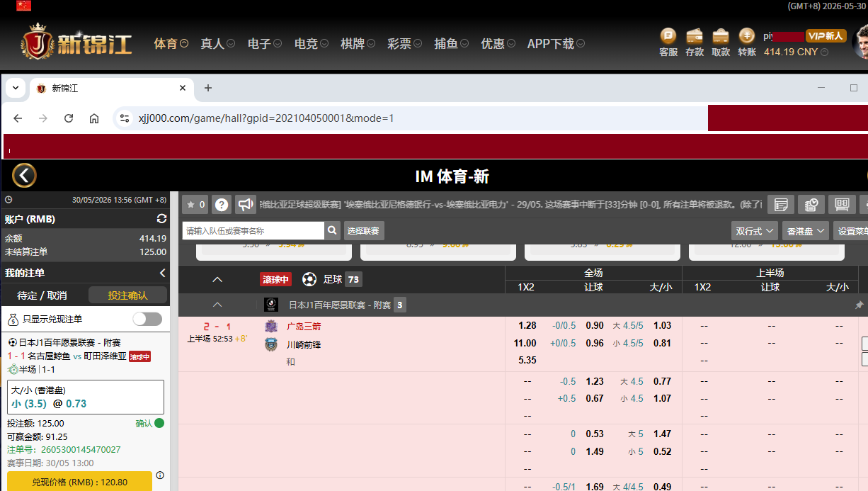The width and height of the screenshot is (868, 491).
Task: Click bet number 2605300145470027
Action: tap(81, 450)
